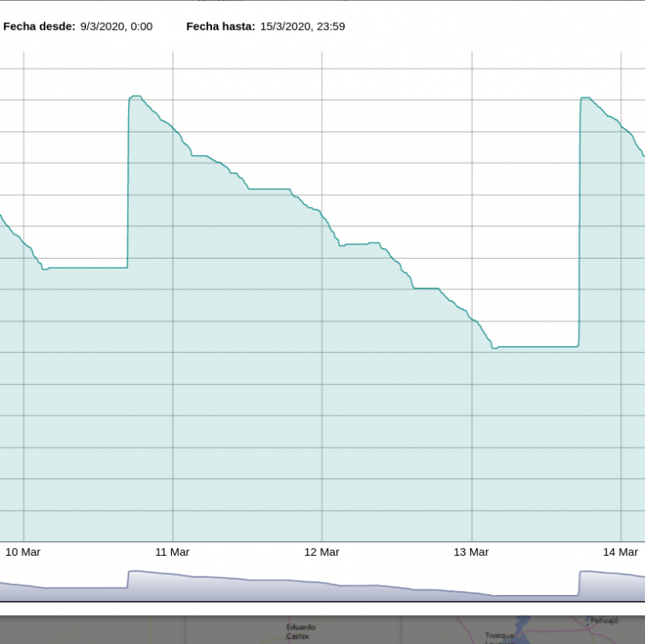Select the 11 Mar axis label
Image resolution: width=645 pixels, height=644 pixels.
click(x=172, y=552)
